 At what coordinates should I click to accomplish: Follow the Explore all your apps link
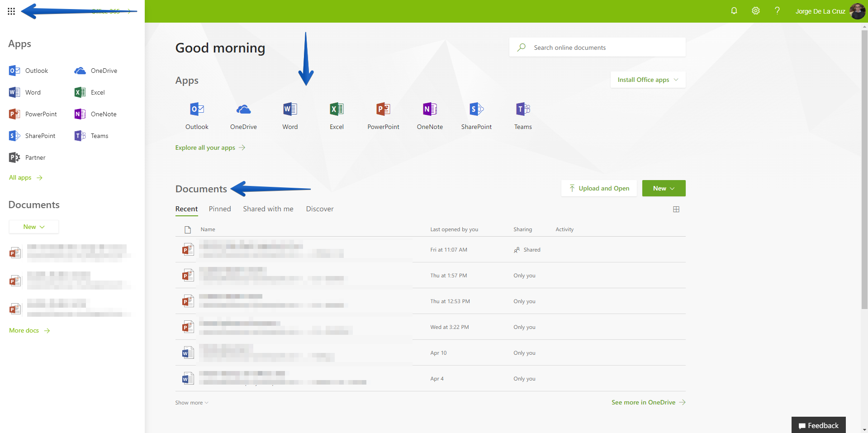(x=210, y=148)
